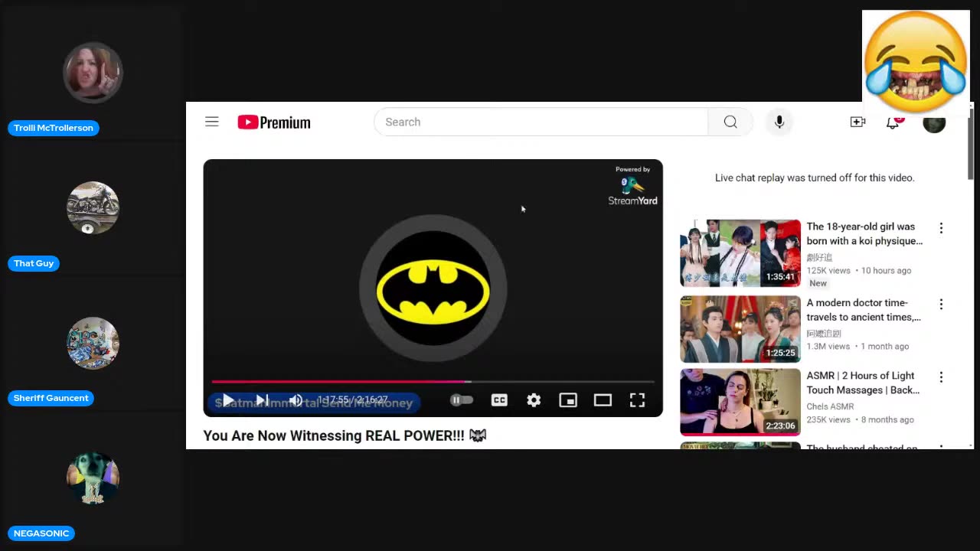Start voice search with the microphone
The image size is (980, 551).
tap(779, 122)
